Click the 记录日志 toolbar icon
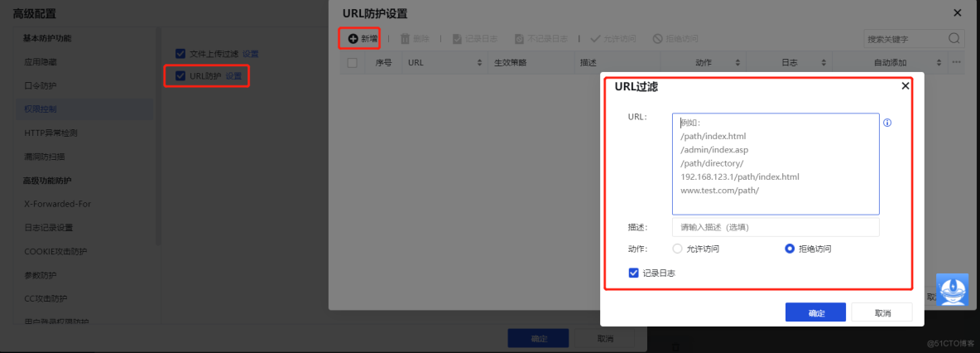This screenshot has height=353, width=980. tap(457, 39)
